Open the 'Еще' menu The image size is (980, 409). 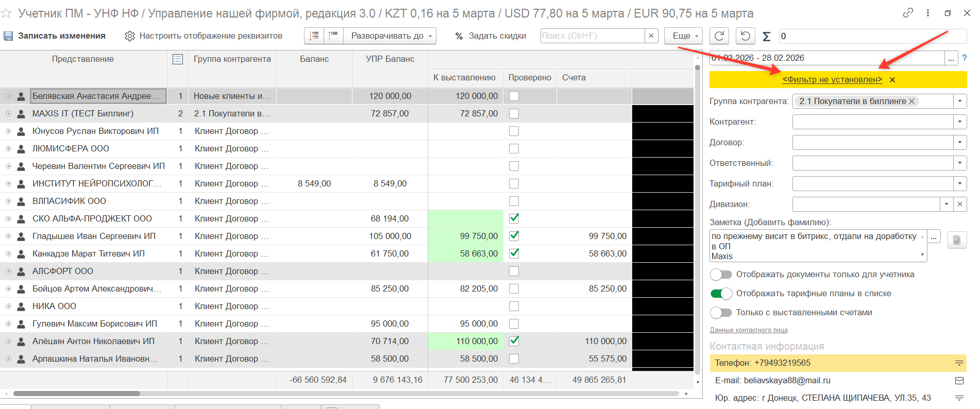tap(683, 36)
